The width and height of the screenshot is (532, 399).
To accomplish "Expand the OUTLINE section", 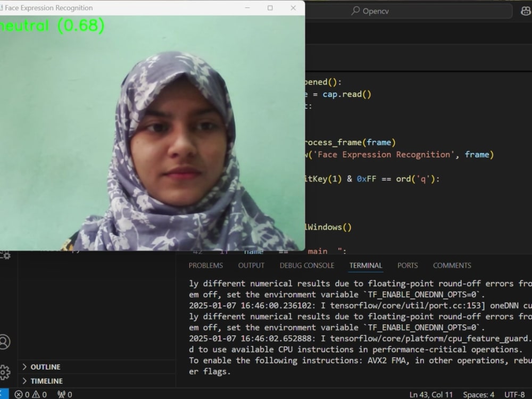I will [x=45, y=367].
